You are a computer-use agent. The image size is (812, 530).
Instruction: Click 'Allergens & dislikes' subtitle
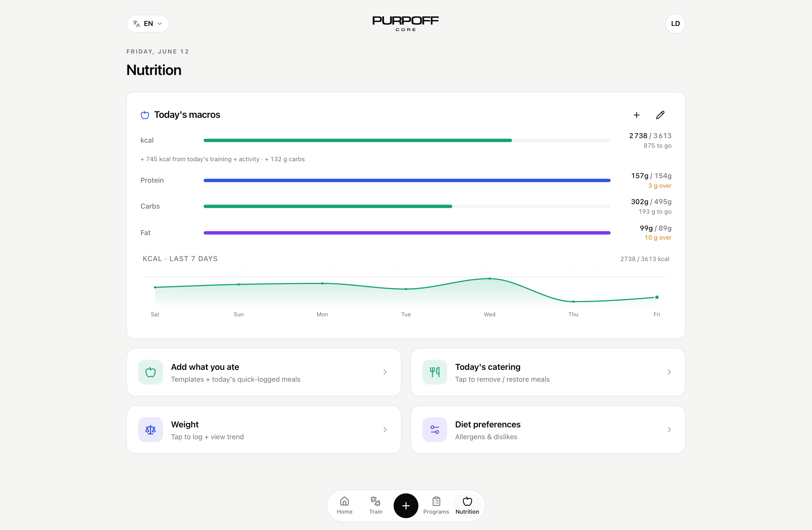tap(486, 437)
